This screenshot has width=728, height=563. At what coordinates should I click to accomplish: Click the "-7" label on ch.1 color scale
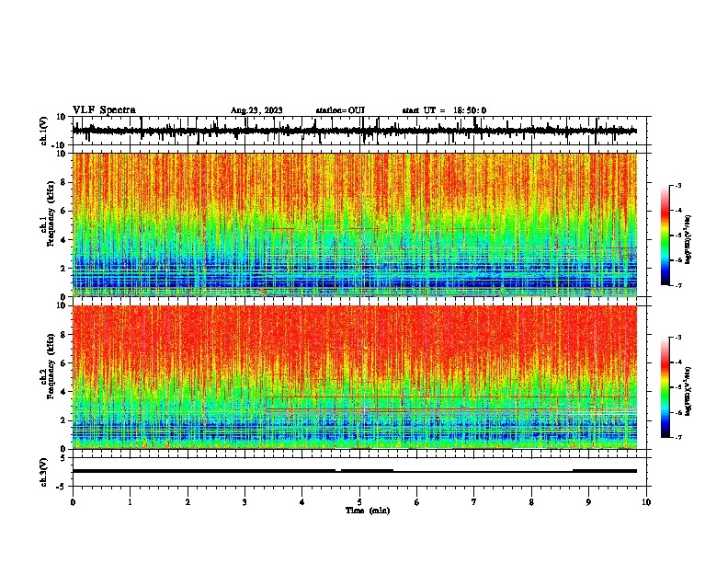677,285
